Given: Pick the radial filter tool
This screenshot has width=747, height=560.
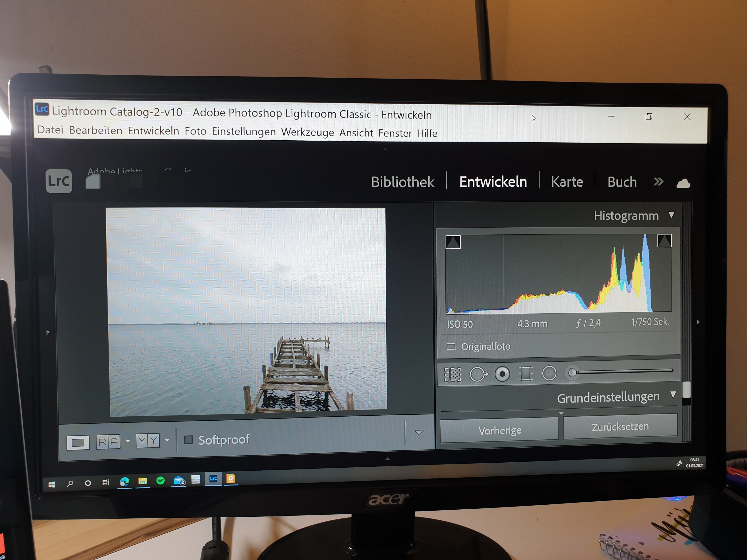Looking at the screenshot, I should [549, 373].
